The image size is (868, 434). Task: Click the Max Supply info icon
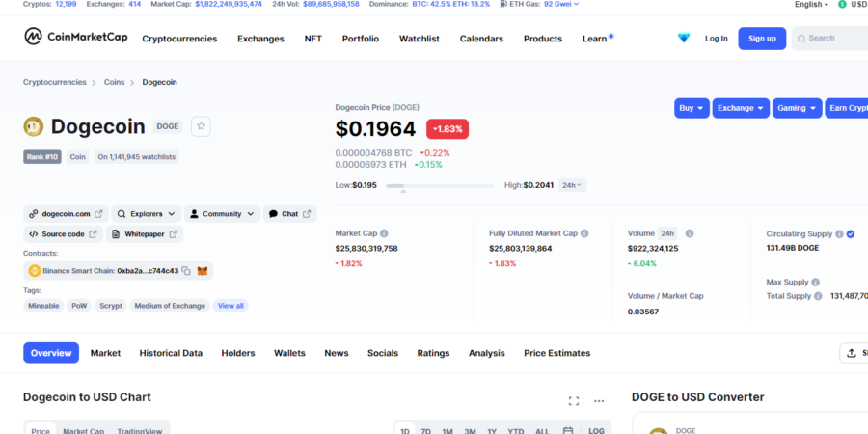815,282
